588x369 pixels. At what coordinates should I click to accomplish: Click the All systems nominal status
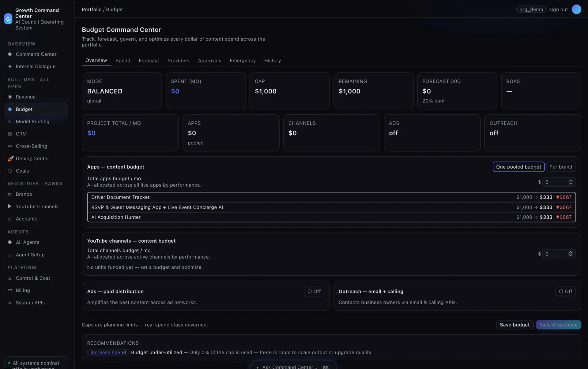36,363
